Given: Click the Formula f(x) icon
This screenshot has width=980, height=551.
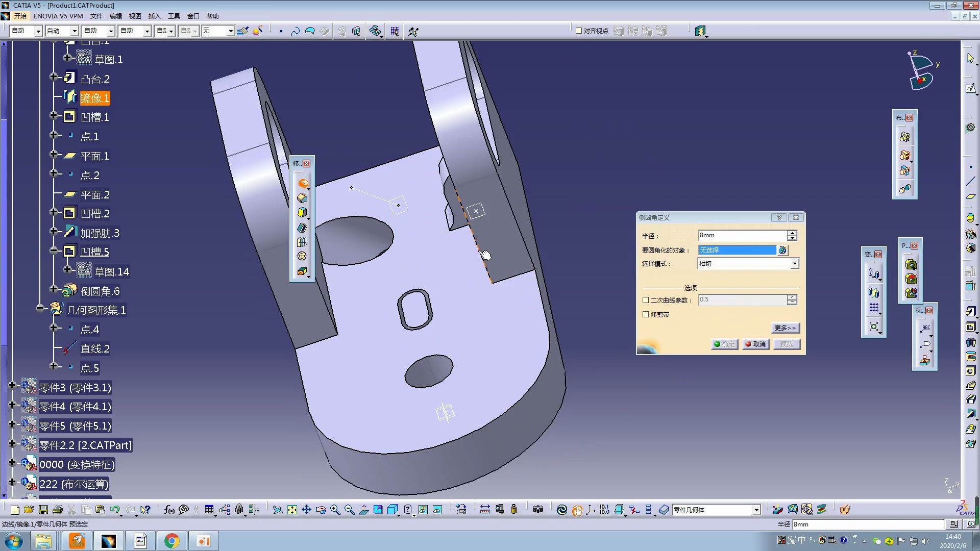Looking at the screenshot, I should point(169,510).
